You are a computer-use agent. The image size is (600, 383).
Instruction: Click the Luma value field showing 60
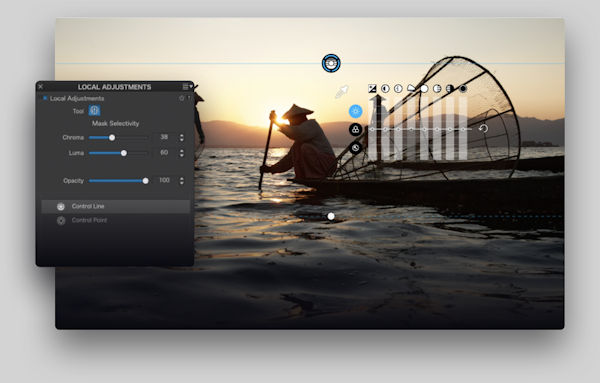pos(164,152)
